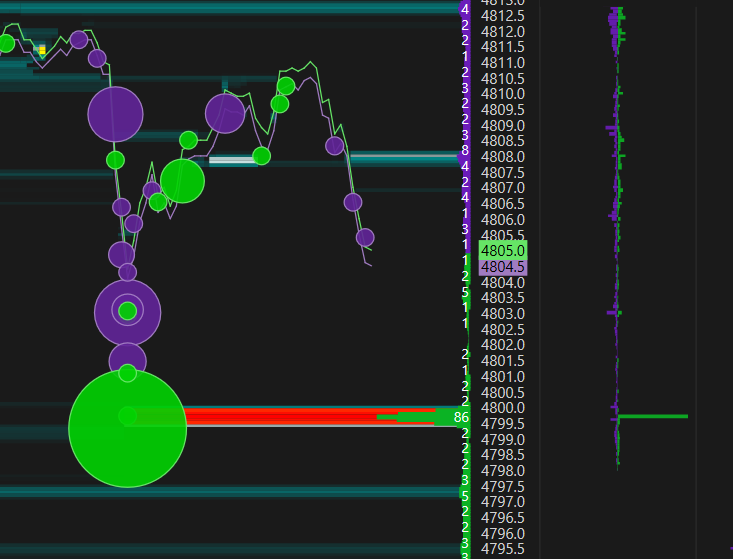This screenshot has height=559, width=733.
Task: Click price label 4795.5
Action: pyautogui.click(x=503, y=549)
